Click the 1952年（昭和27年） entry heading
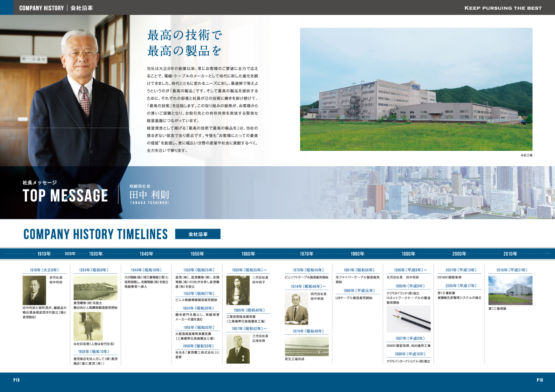555x392 pixels. [x=199, y=294]
